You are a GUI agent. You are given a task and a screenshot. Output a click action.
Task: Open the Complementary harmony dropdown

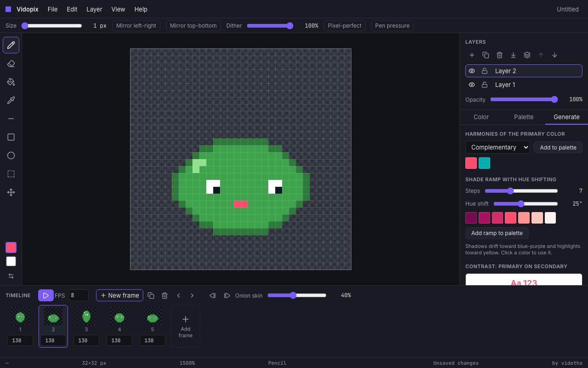[498, 147]
